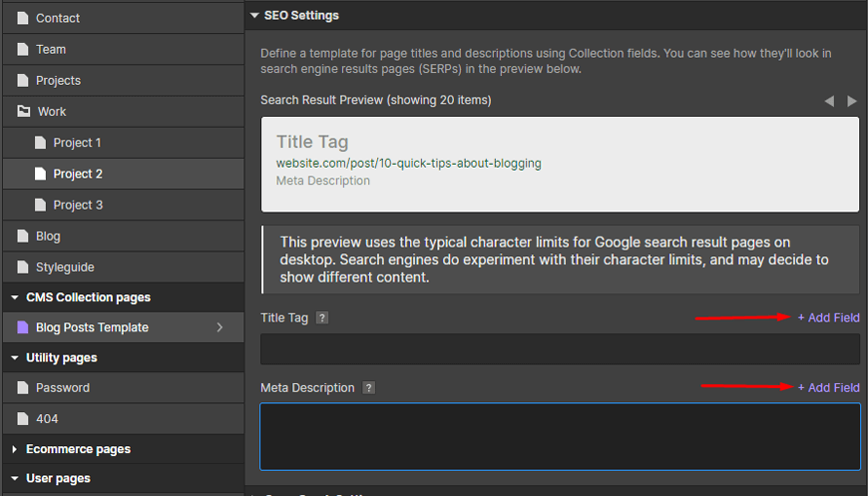The width and height of the screenshot is (868, 496).
Task: Collapse the SEO Settings section
Action: 254,16
